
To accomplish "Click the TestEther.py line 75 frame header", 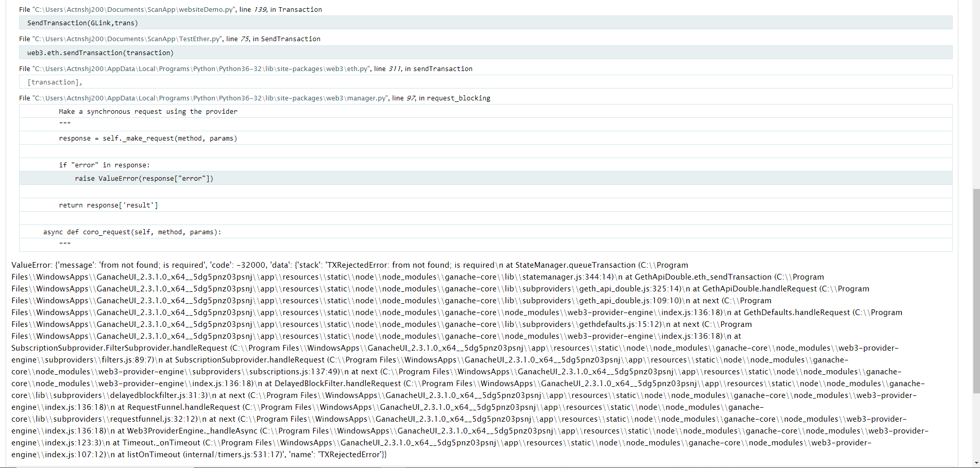I will pos(170,39).
